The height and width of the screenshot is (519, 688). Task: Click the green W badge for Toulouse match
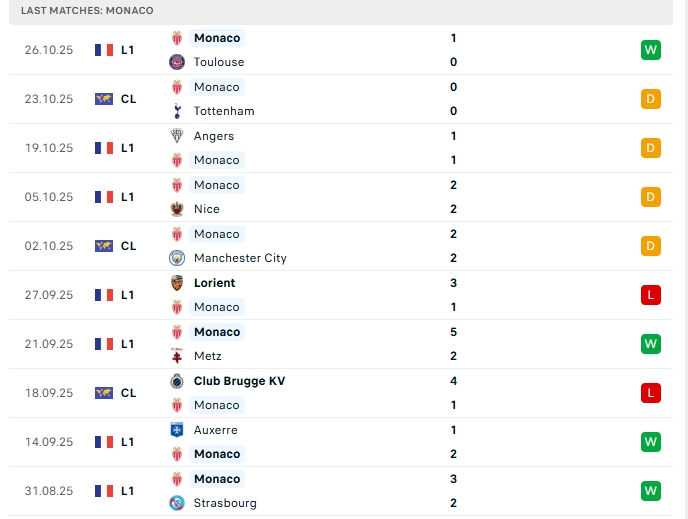tap(651, 50)
